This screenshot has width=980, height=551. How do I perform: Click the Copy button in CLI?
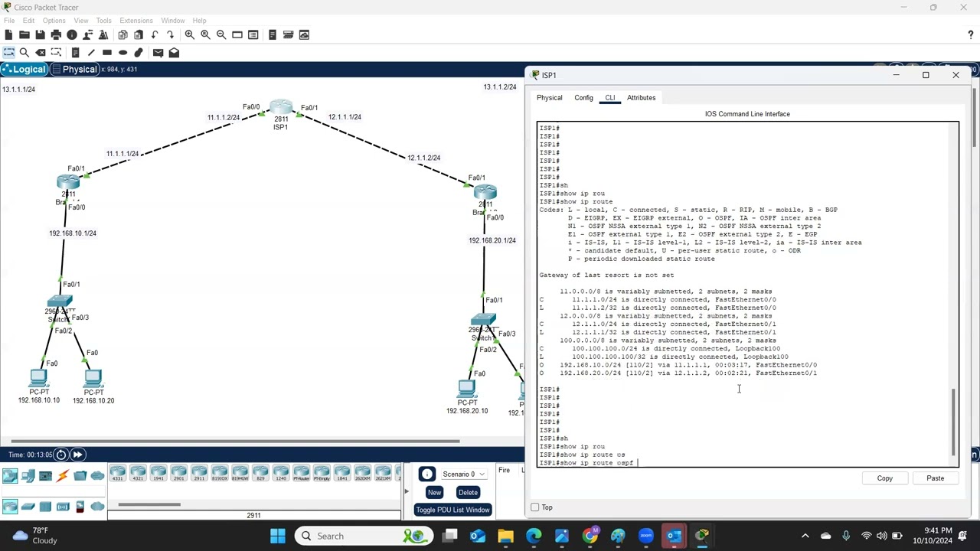884,478
